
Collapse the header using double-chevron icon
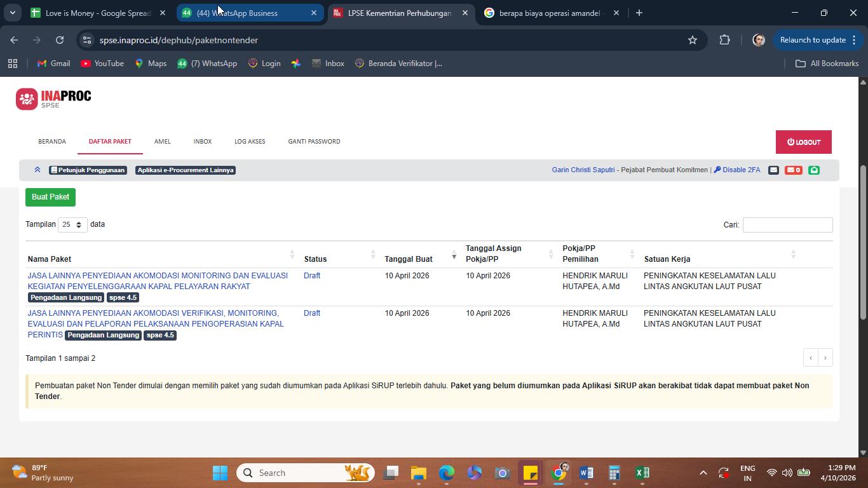coord(37,170)
